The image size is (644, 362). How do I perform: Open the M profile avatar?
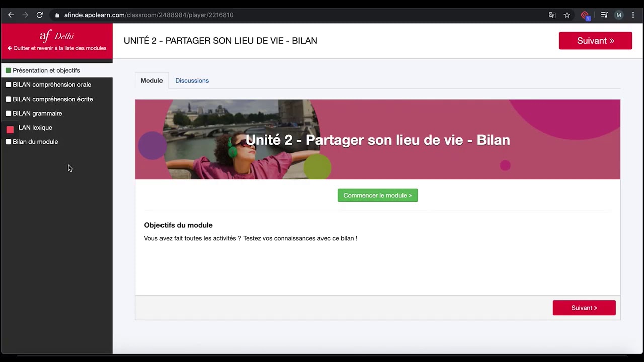coord(619,15)
